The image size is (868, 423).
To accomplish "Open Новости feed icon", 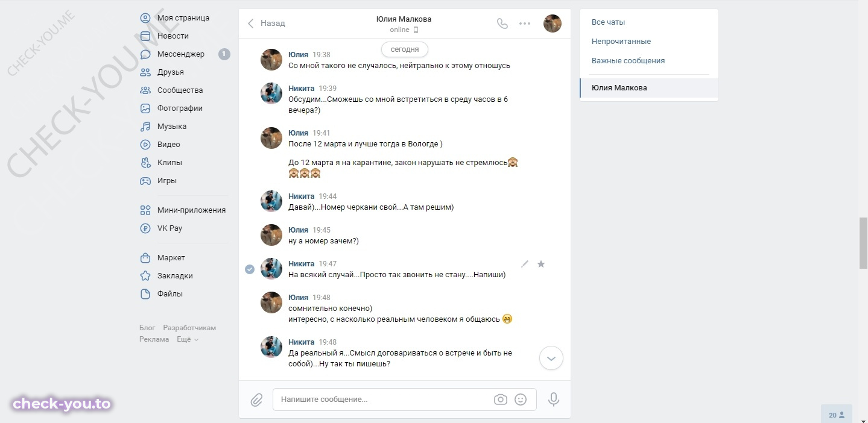I will [145, 36].
